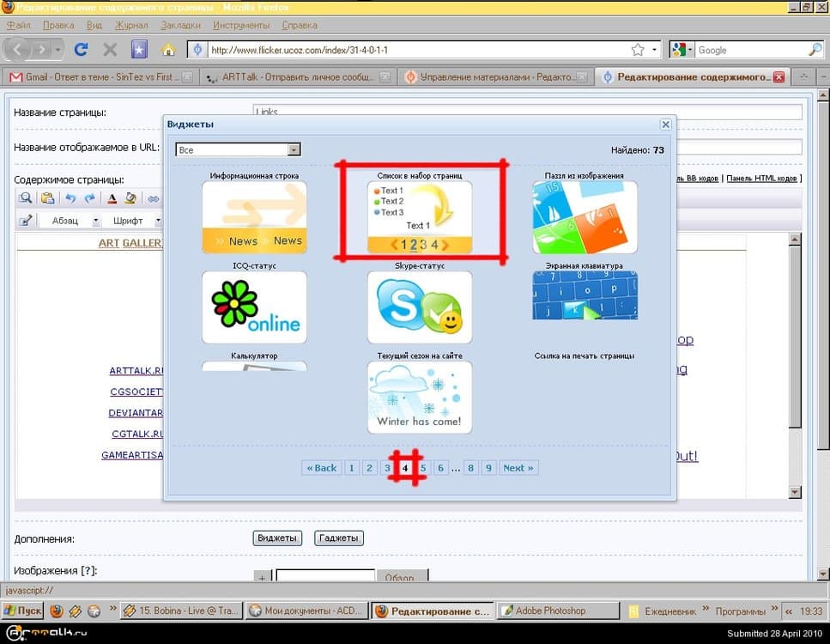Expand the 'Абзац' paragraph style dropdown
Image resolution: width=830 pixels, height=644 pixels.
click(96, 222)
